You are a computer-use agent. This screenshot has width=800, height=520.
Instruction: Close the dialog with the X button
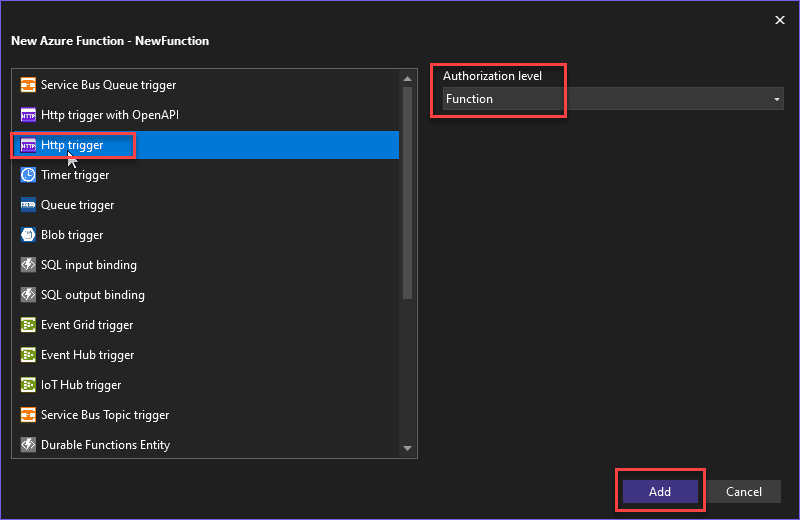coord(780,19)
